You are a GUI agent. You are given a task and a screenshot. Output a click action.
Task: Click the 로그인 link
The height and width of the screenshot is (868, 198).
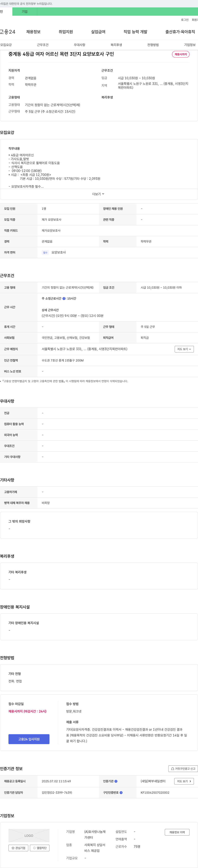point(185,20)
